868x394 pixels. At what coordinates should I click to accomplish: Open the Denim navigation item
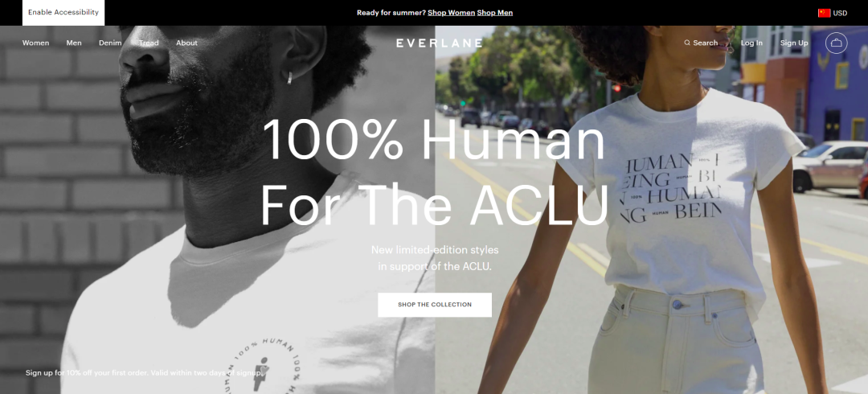click(x=110, y=43)
